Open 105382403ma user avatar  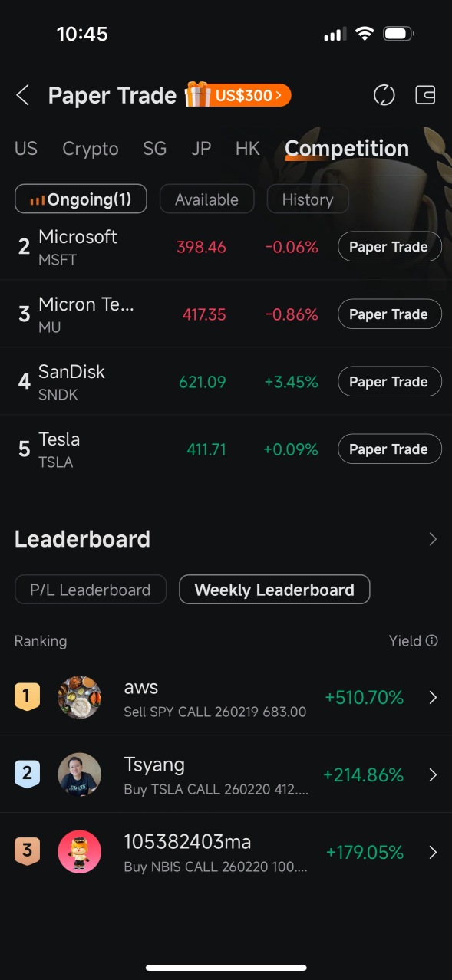coord(80,851)
